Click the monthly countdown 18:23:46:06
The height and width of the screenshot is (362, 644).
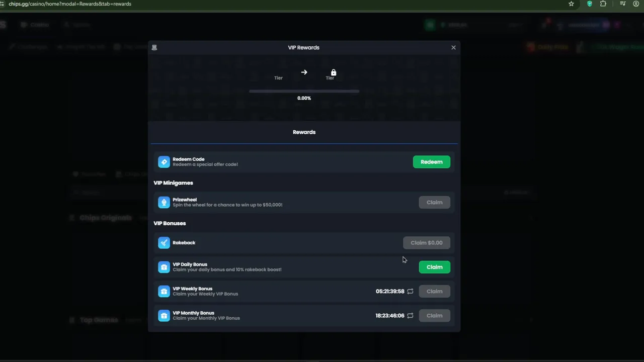coord(390,316)
